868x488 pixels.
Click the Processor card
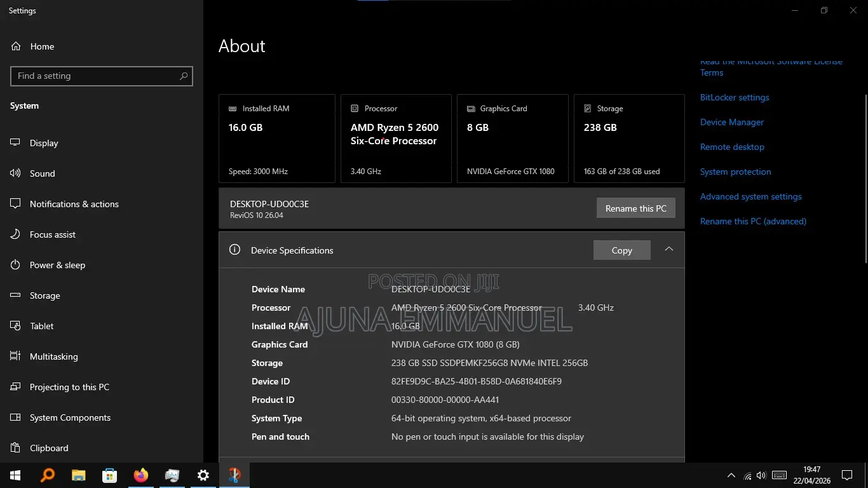pyautogui.click(x=396, y=139)
